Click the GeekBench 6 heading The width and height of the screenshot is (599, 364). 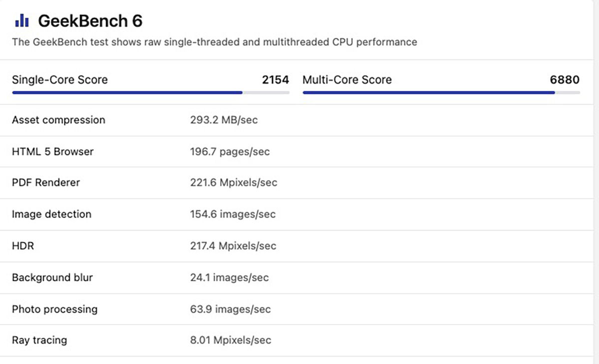pyautogui.click(x=90, y=21)
